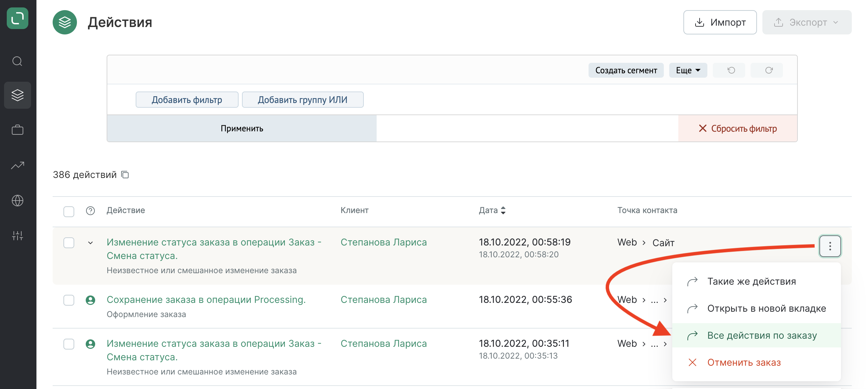
Task: Open client Степанова Лариса on first row
Action: [x=384, y=242]
